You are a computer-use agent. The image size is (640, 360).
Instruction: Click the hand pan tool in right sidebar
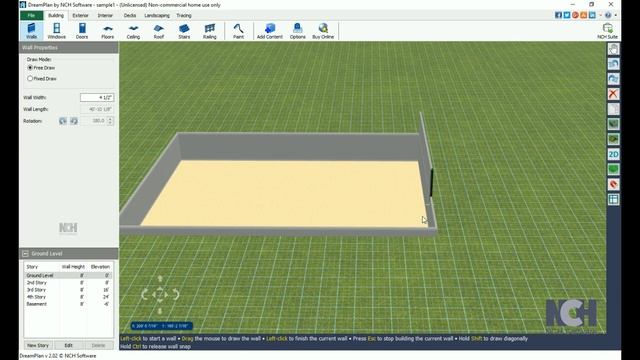[613, 49]
